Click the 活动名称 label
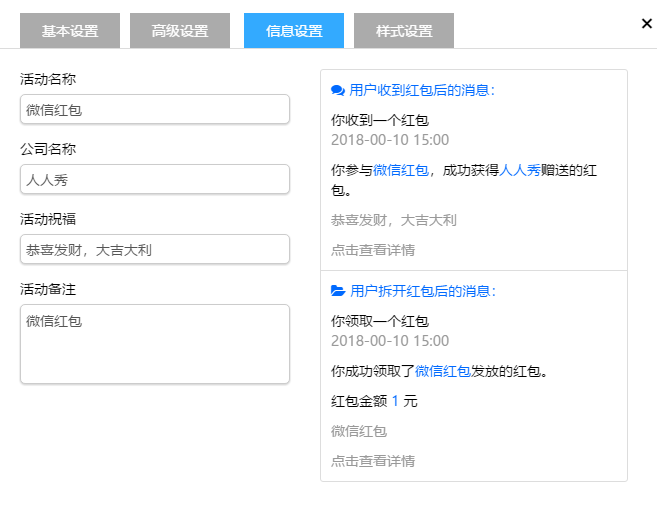The height and width of the screenshot is (506, 657). pyautogui.click(x=48, y=79)
